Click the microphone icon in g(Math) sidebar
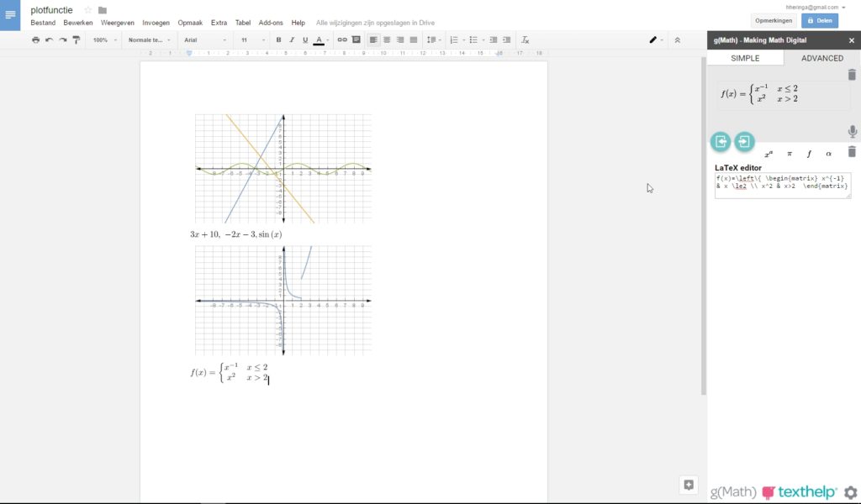Image resolution: width=861 pixels, height=504 pixels. 852,131
